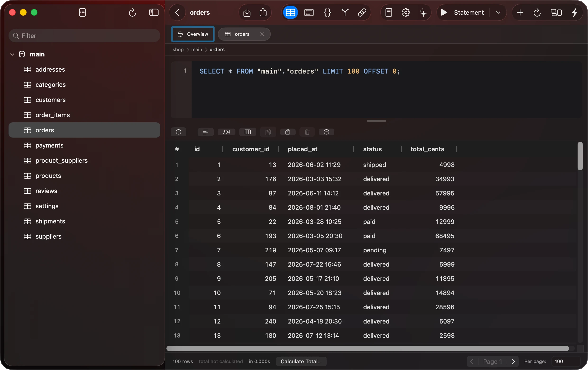
Task: Open the order_items table in sidebar
Action: (x=84, y=115)
